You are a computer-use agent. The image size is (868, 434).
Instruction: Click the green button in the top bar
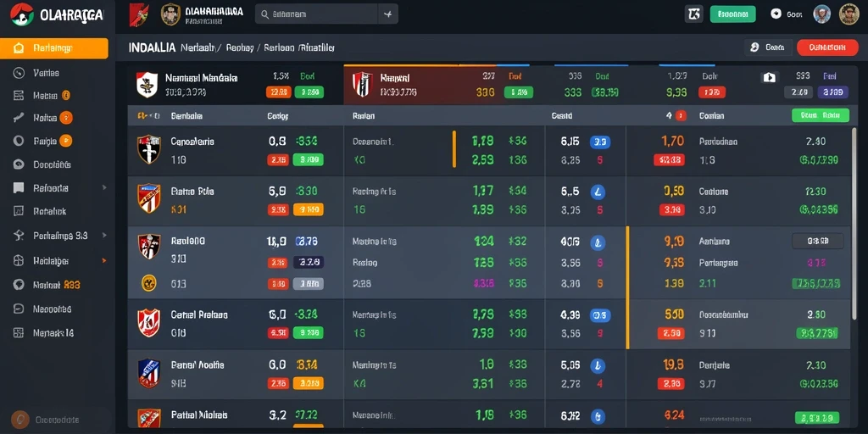[x=732, y=14]
